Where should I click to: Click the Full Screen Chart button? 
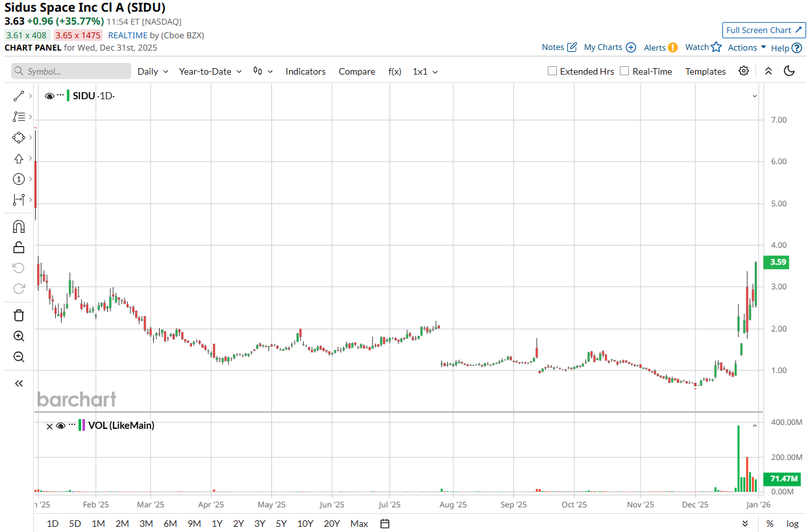(x=764, y=30)
